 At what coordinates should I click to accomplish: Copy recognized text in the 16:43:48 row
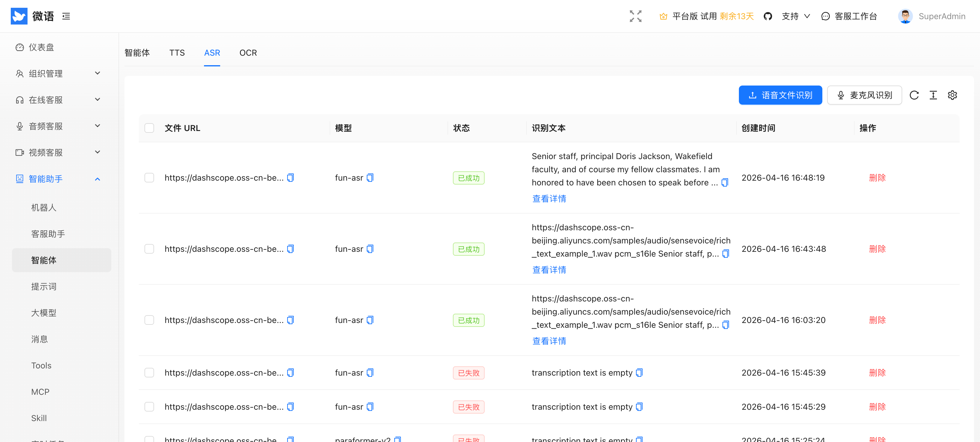[725, 254]
